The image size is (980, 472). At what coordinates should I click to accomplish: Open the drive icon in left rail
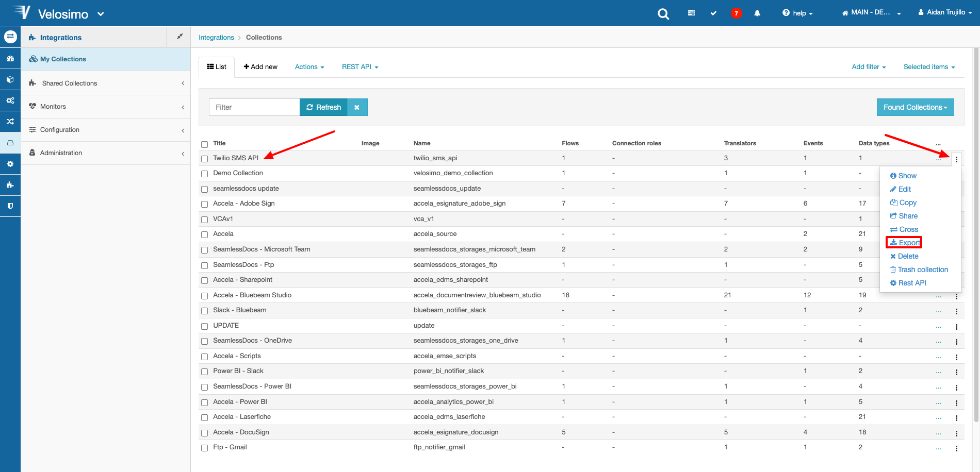pyautogui.click(x=10, y=143)
